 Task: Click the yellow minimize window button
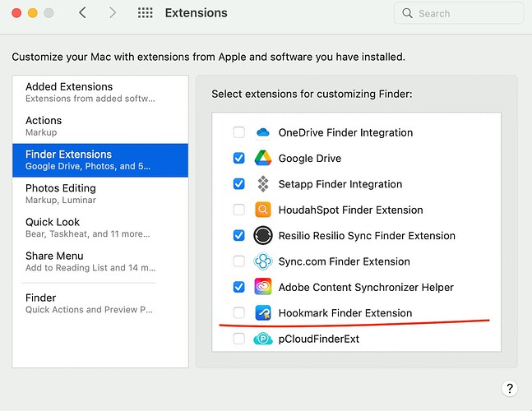click(x=33, y=13)
